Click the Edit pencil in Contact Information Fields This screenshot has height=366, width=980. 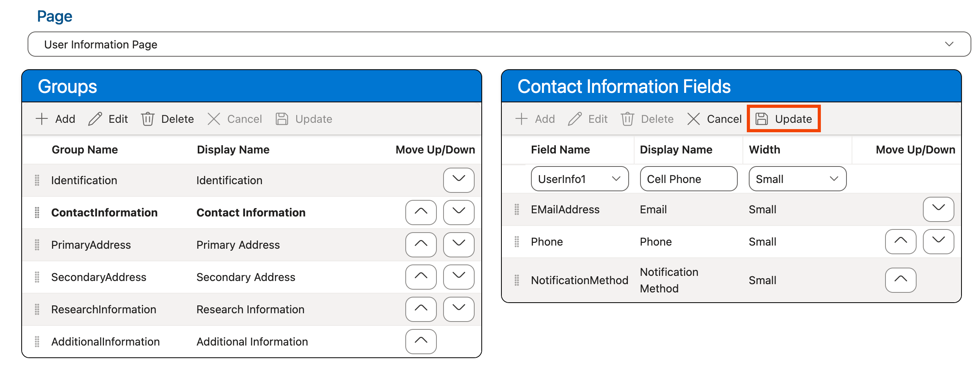click(x=575, y=119)
